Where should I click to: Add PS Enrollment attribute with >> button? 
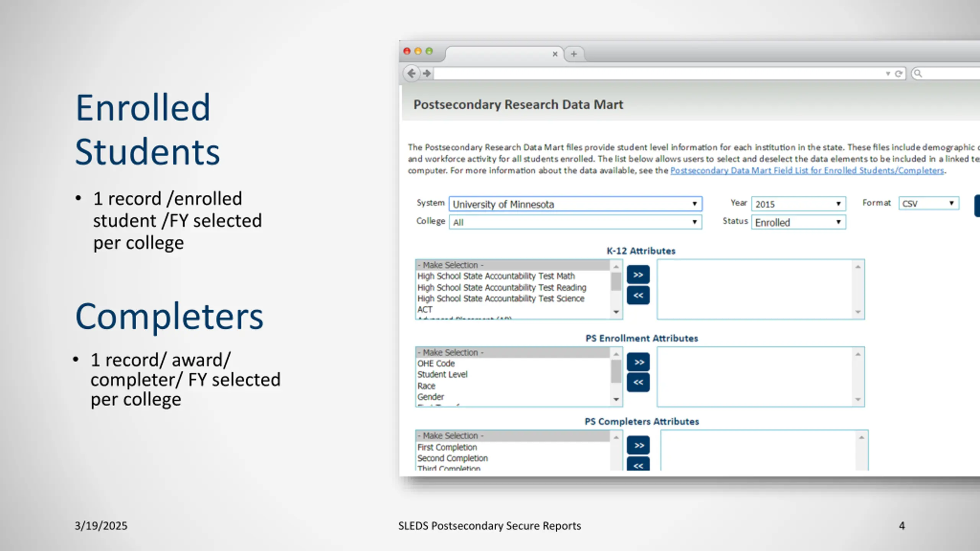click(x=638, y=362)
